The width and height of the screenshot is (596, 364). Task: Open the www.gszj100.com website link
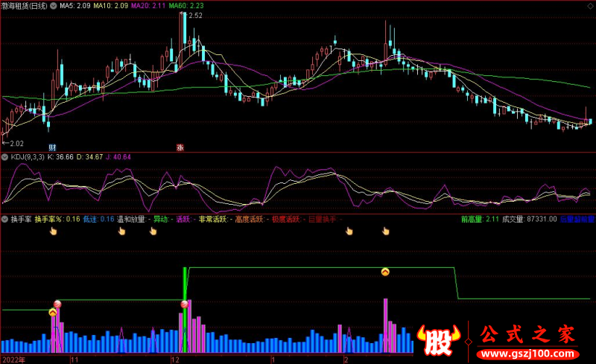529,352
